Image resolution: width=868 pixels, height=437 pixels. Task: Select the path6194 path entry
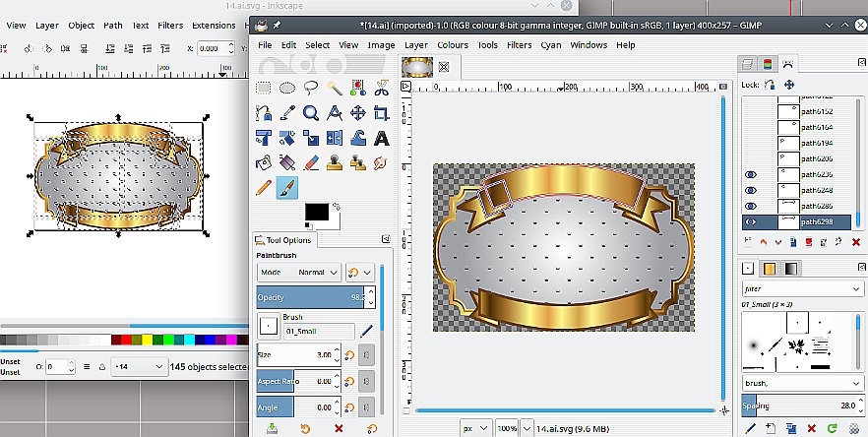[817, 143]
